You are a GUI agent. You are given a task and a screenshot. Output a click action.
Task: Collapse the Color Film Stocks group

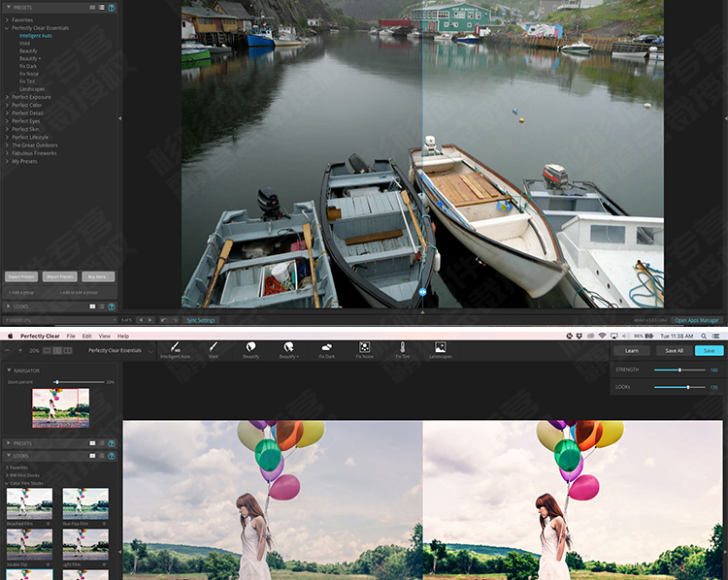pos(7,483)
